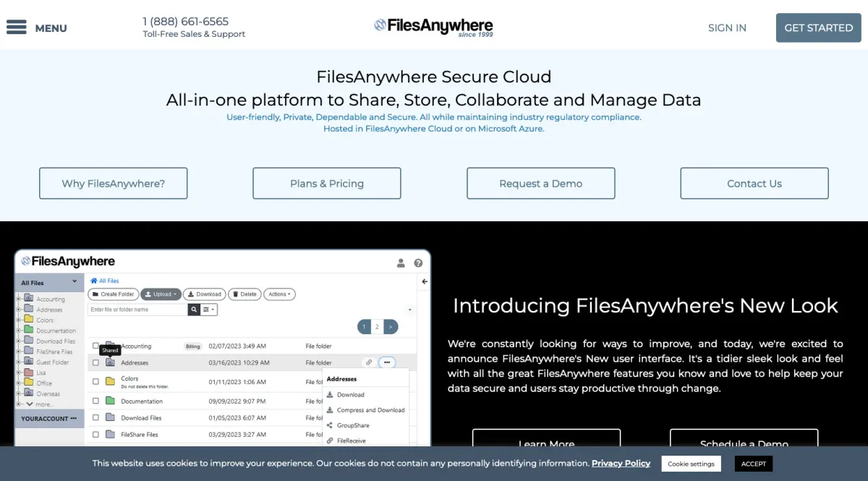The image size is (868, 481).
Task: Click the page 1 pagination button
Action: [365, 327]
